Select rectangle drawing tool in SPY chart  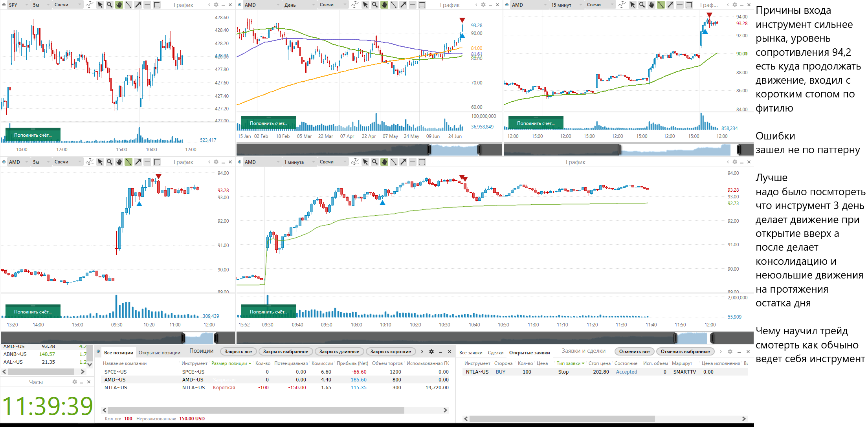click(157, 5)
